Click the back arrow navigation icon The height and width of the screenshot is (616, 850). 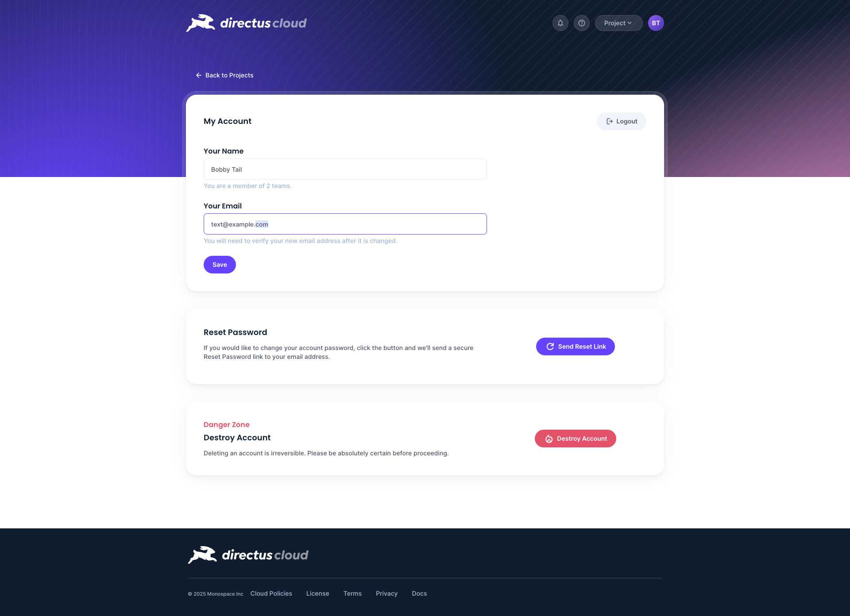click(x=198, y=75)
